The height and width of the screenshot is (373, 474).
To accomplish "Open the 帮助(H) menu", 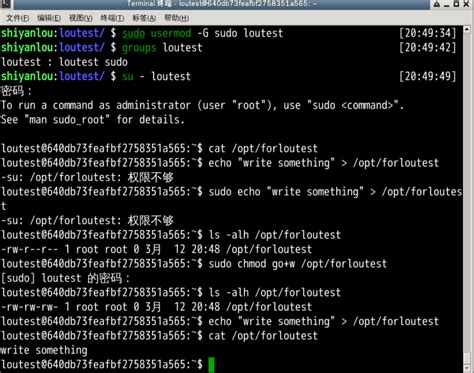I will coord(176,18).
